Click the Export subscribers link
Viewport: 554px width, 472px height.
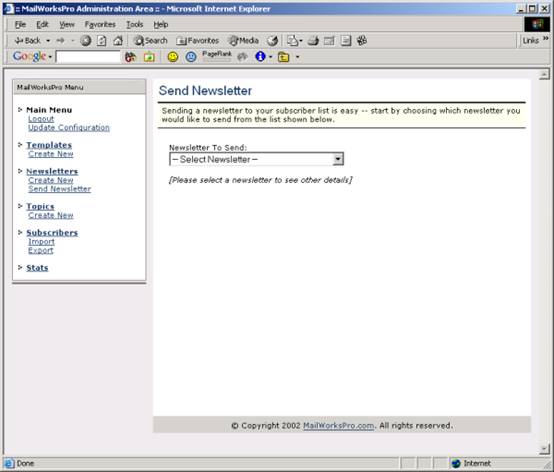click(x=41, y=250)
